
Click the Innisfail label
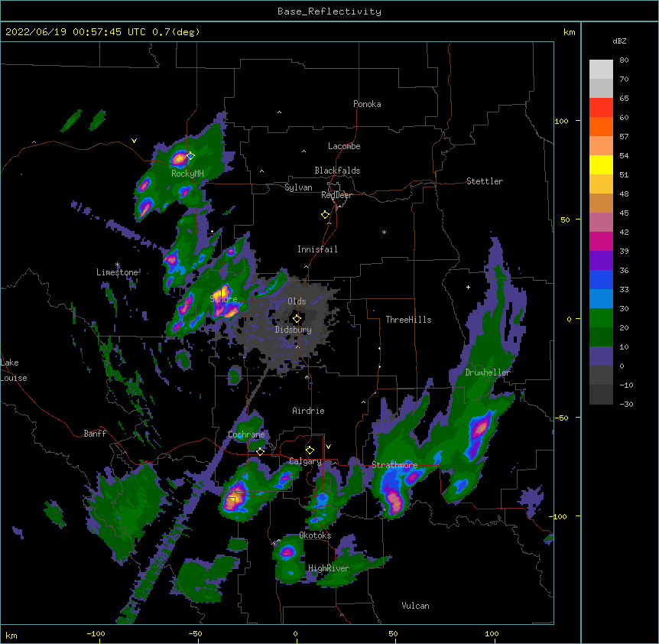pyautogui.click(x=317, y=249)
